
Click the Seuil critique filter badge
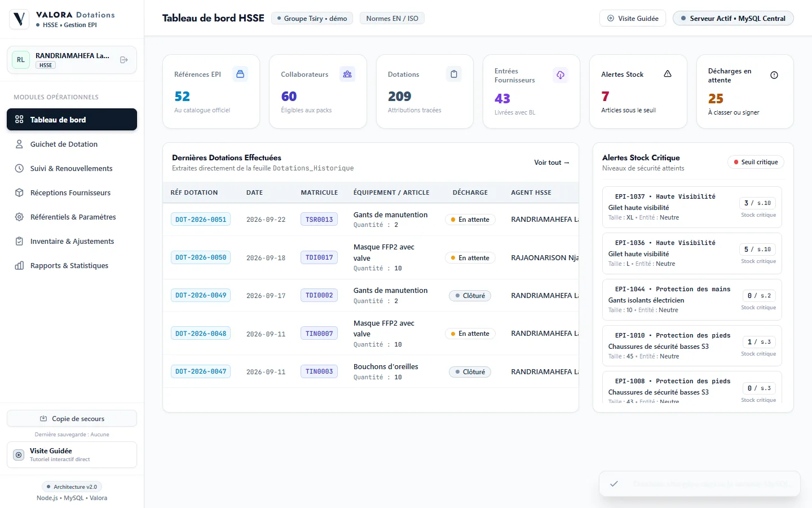tap(756, 162)
